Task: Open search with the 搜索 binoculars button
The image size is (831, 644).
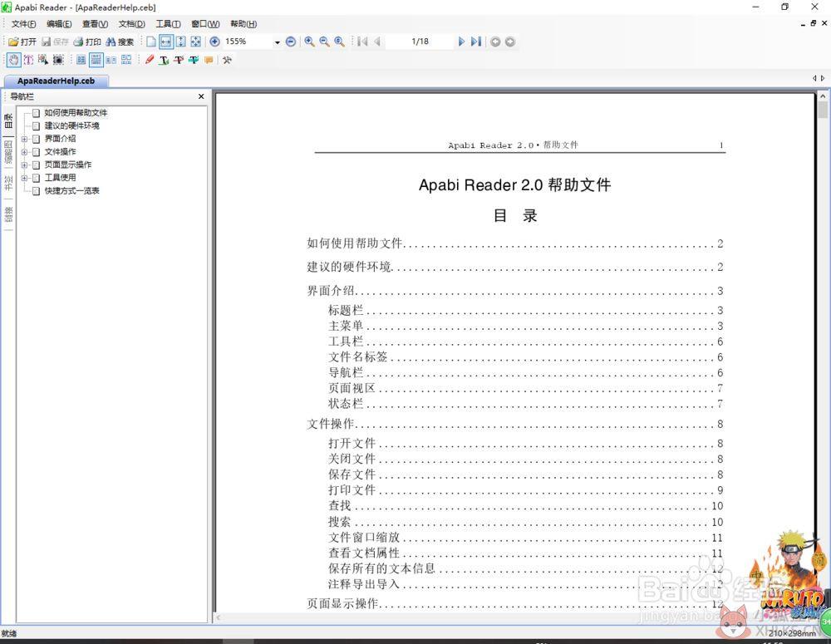Action: coord(120,42)
